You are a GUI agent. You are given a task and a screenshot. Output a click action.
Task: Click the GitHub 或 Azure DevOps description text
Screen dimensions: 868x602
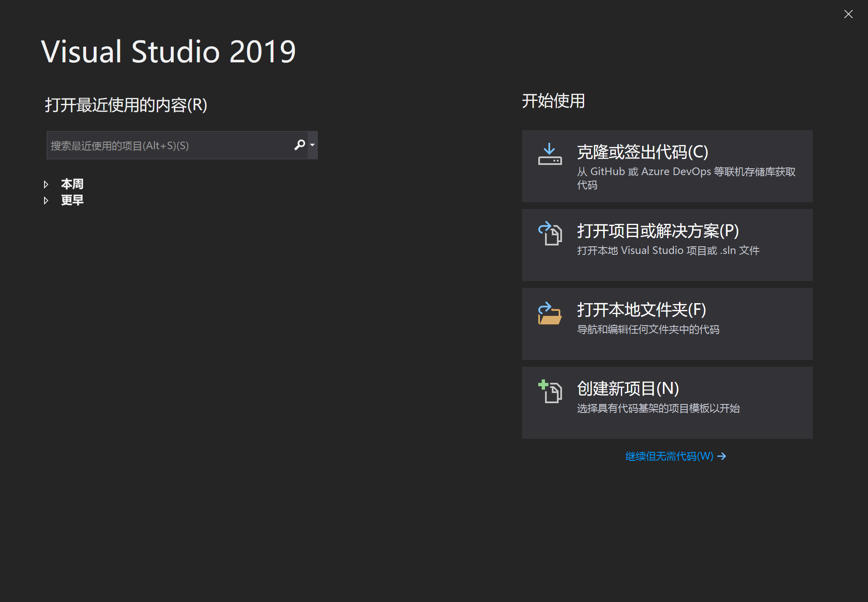point(686,172)
